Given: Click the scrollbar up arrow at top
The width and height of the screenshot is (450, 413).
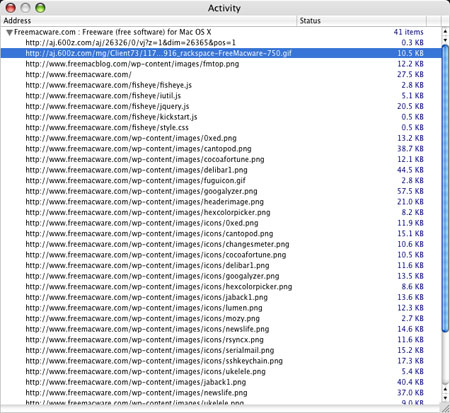Looking at the screenshot, I should coord(445,31).
